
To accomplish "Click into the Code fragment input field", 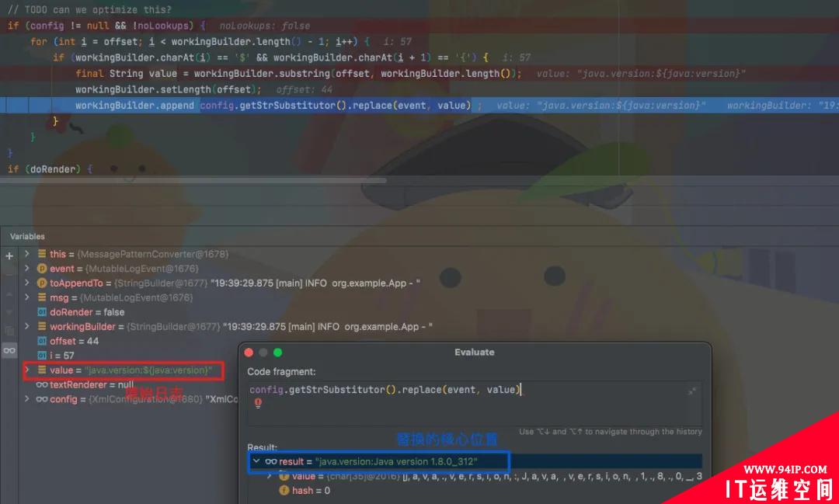I will [474, 403].
